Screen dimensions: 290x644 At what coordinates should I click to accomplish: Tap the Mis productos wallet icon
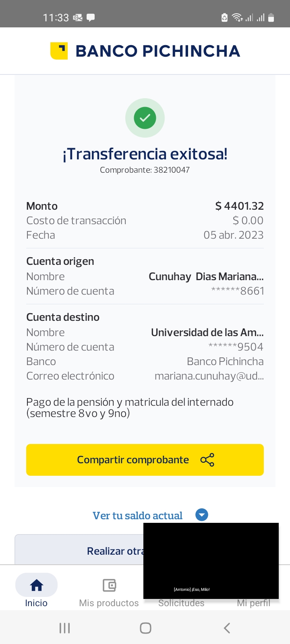click(109, 585)
